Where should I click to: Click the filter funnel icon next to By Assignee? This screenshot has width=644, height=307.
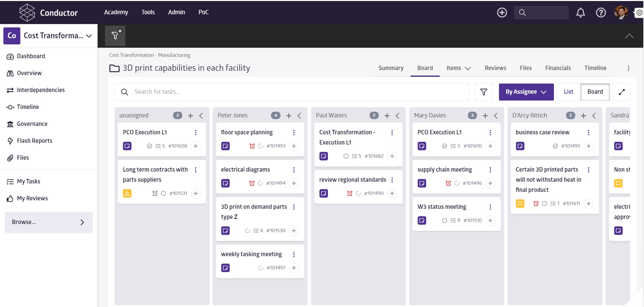tap(483, 92)
